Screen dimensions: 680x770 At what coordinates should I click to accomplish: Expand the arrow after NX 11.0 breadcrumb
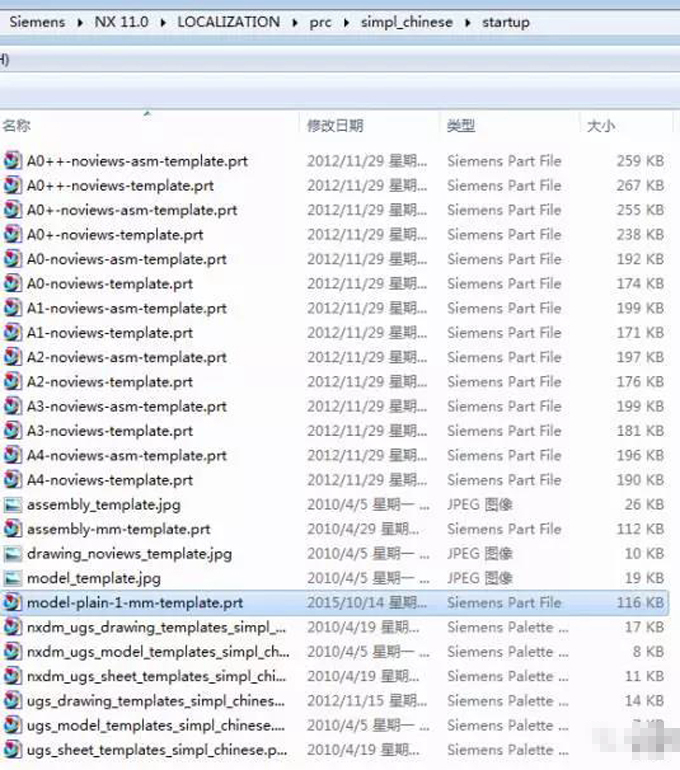point(164,22)
